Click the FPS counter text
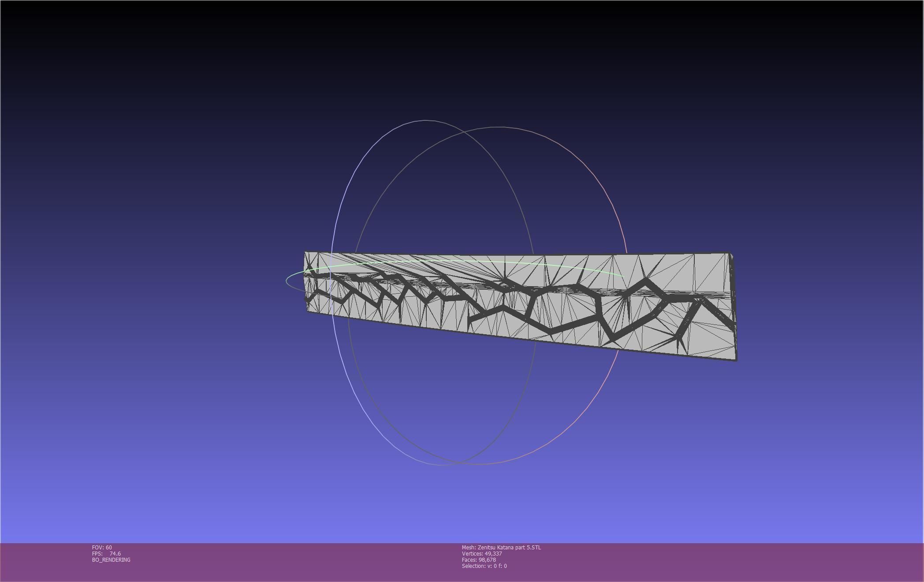Image resolution: width=924 pixels, height=582 pixels. [106, 553]
